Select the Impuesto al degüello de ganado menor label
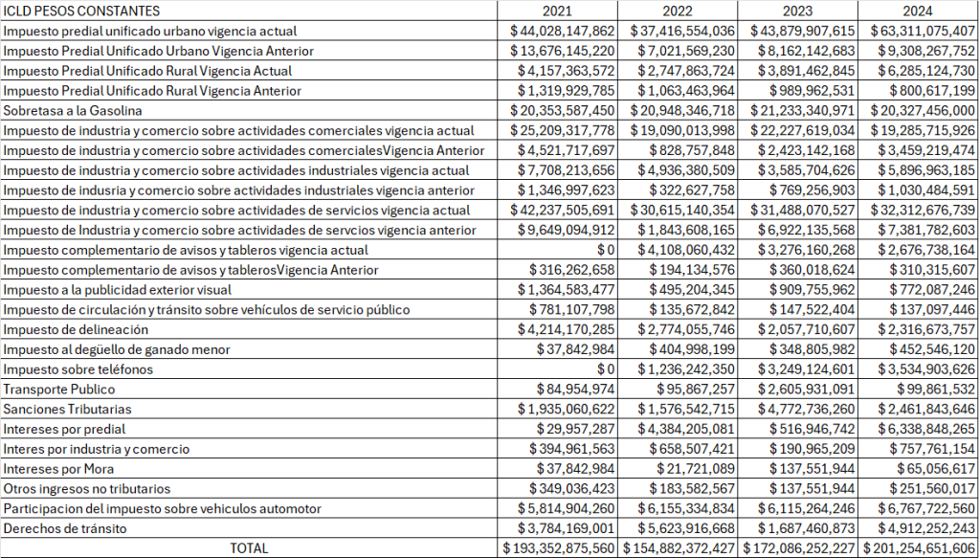The height and width of the screenshot is (558, 980). tap(116, 349)
